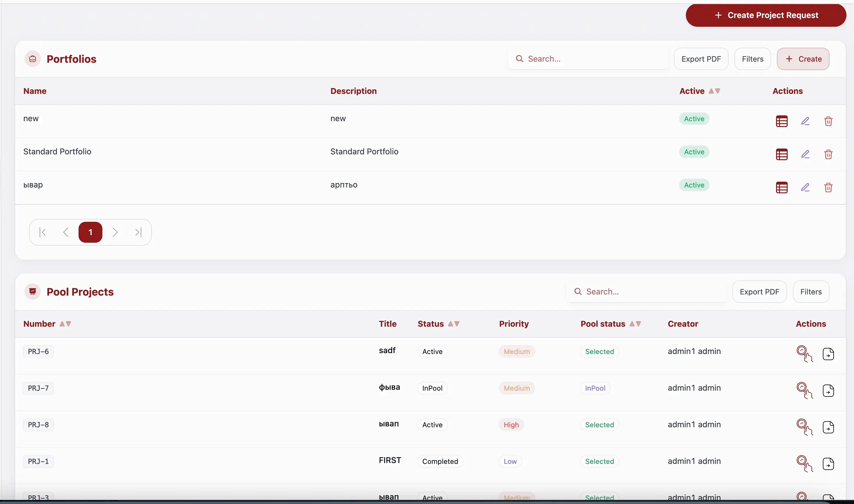
Task: Select page 1 in pagination
Action: pyautogui.click(x=90, y=232)
